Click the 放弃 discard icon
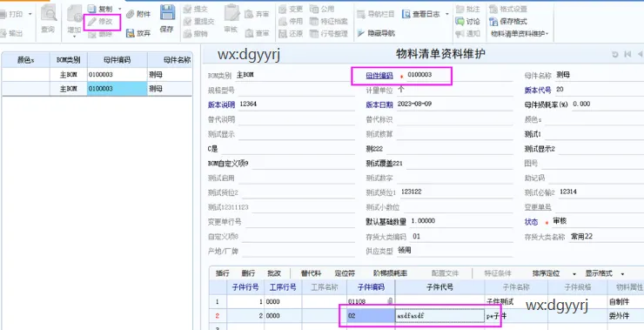 point(131,33)
